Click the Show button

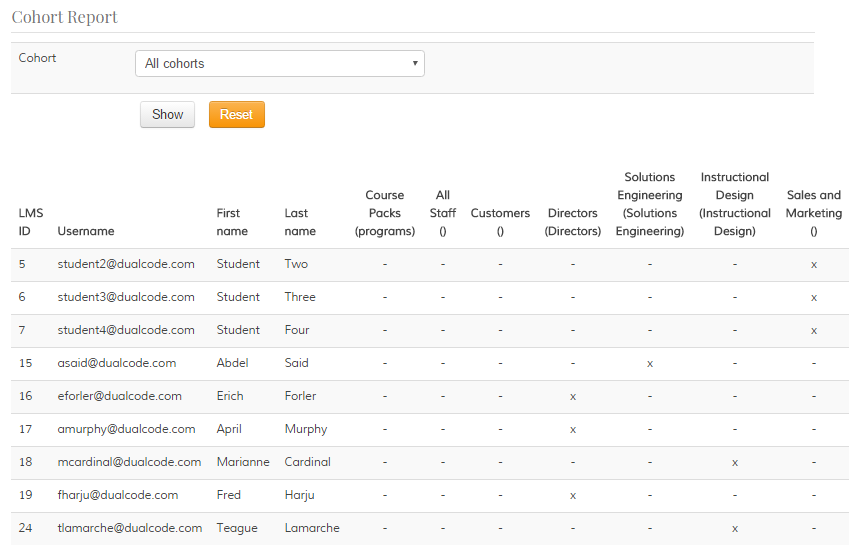coord(167,115)
